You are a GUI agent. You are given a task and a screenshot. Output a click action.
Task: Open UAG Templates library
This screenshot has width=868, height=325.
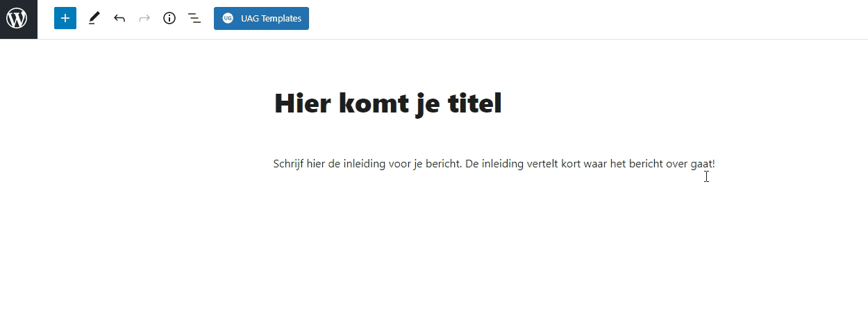coord(271,19)
